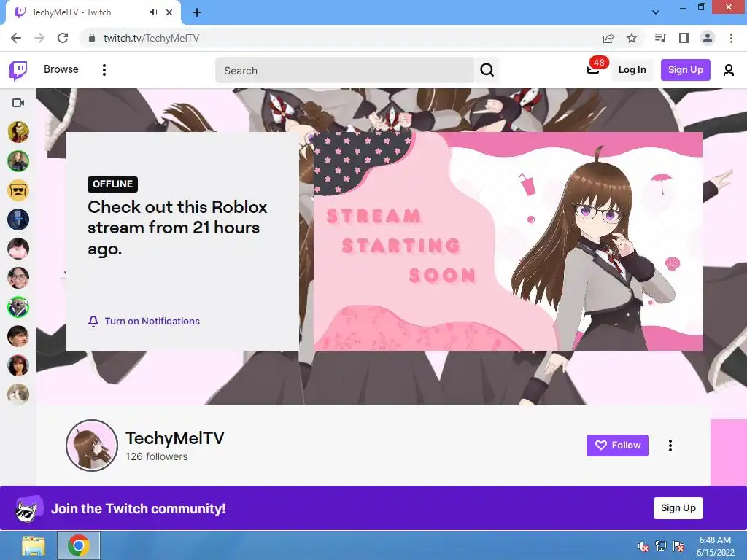
Task: Open the sidebar channel with yellow mustache face avatar
Action: coord(18,190)
